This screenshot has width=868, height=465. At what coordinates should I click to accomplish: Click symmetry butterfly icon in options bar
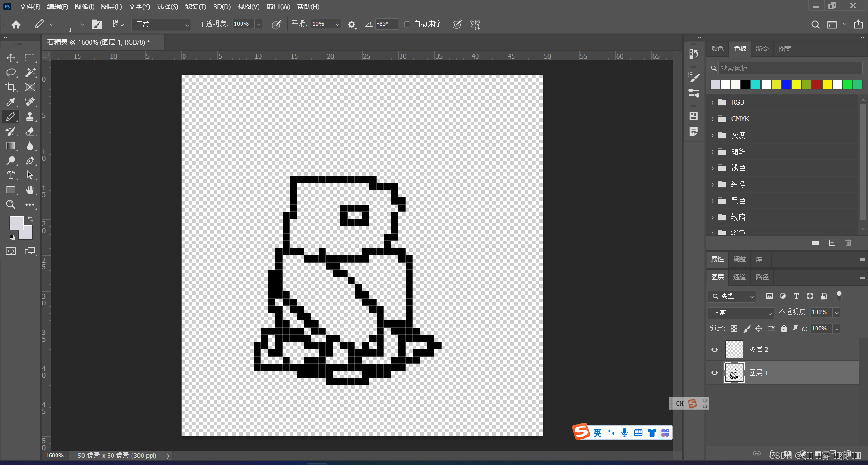(475, 24)
